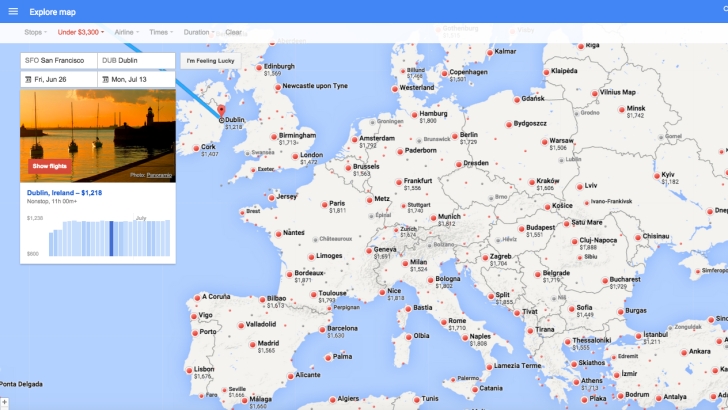Select the Palma map marker

328,358
